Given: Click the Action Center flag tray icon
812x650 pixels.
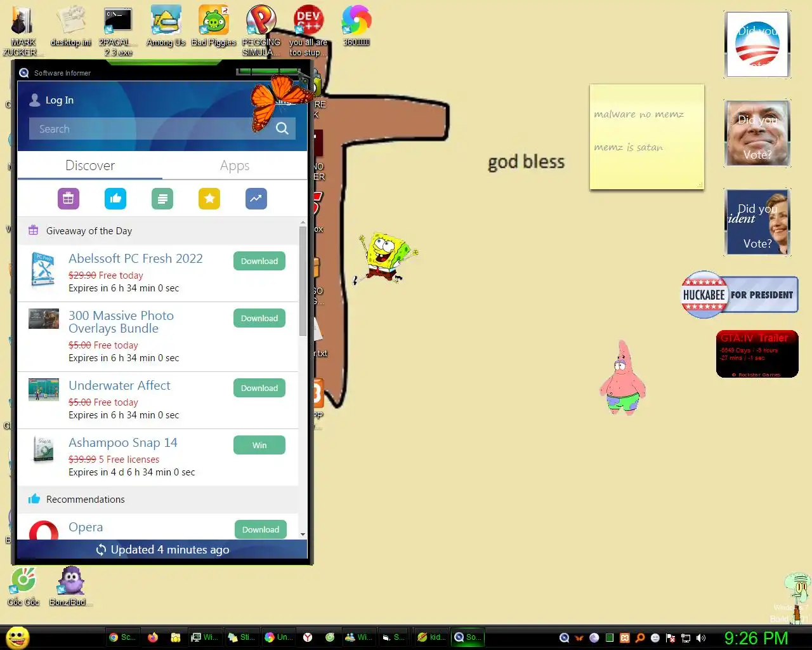Looking at the screenshot, I should 671,638.
